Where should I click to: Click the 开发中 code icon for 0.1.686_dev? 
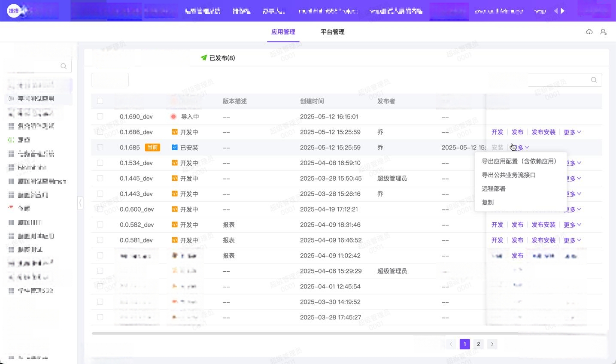175,132
